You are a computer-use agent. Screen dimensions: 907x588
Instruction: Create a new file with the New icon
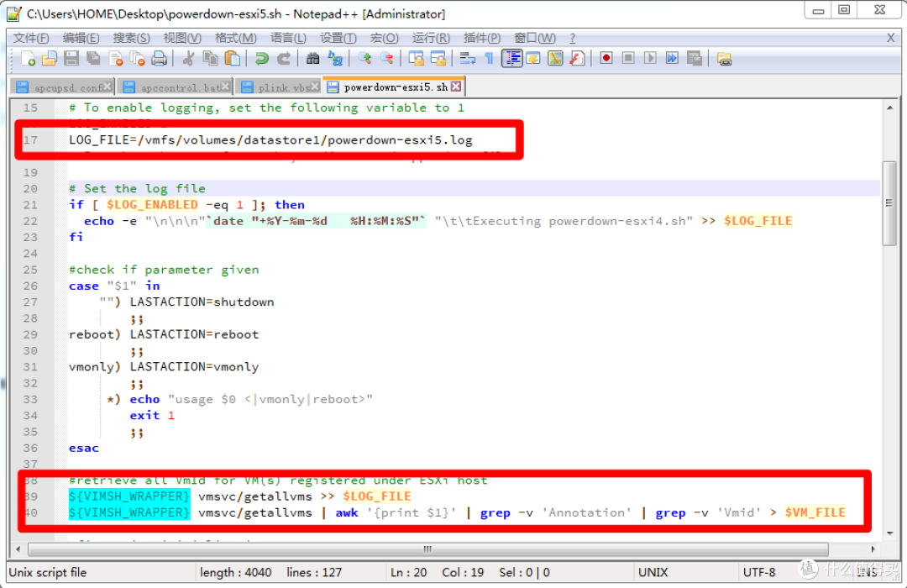(28, 58)
